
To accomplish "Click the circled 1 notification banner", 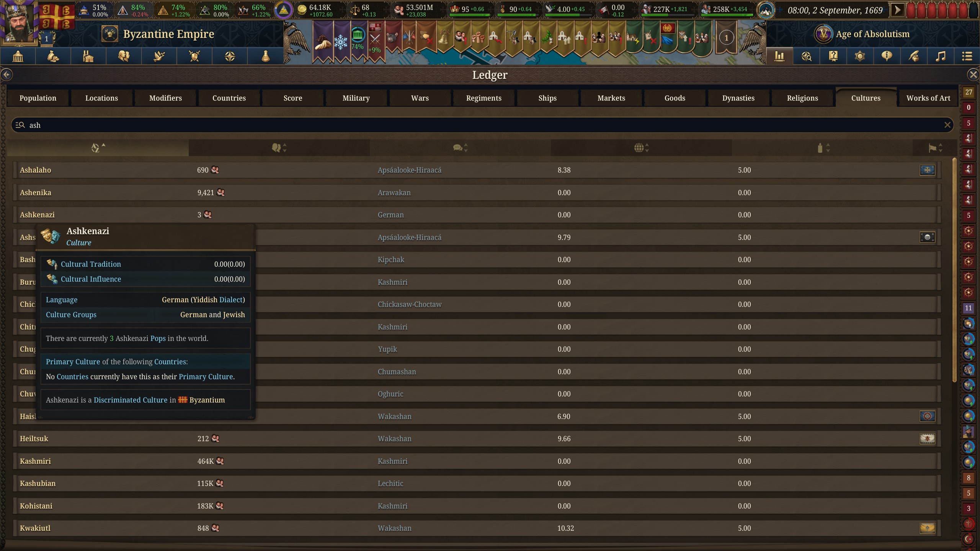I will click(726, 37).
